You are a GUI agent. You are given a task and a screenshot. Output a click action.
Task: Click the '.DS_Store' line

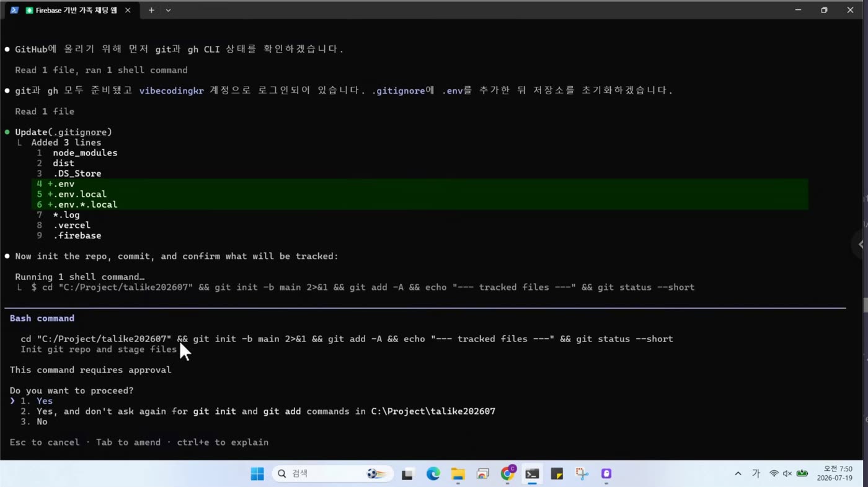[x=77, y=173]
